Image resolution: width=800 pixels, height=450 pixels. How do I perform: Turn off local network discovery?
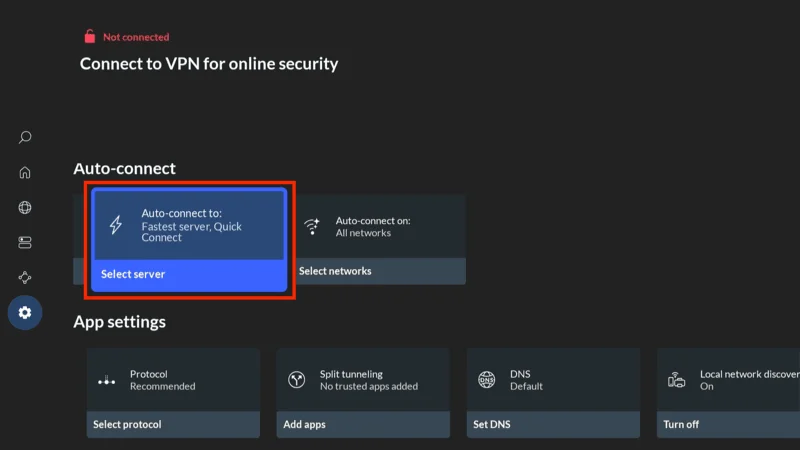(681, 424)
